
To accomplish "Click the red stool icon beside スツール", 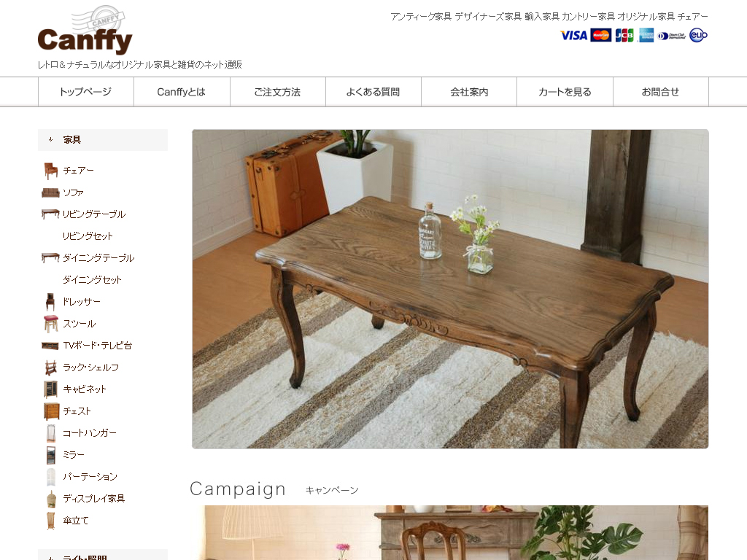I will 51,324.
